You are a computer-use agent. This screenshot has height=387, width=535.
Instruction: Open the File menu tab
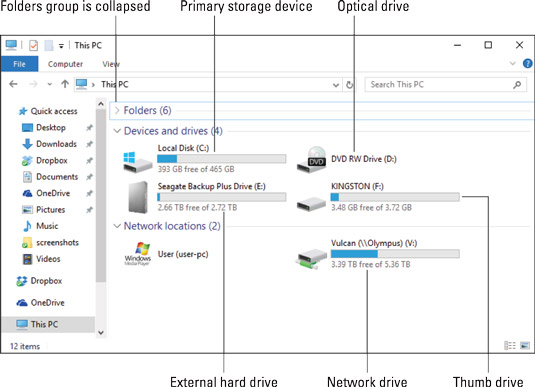(x=19, y=64)
